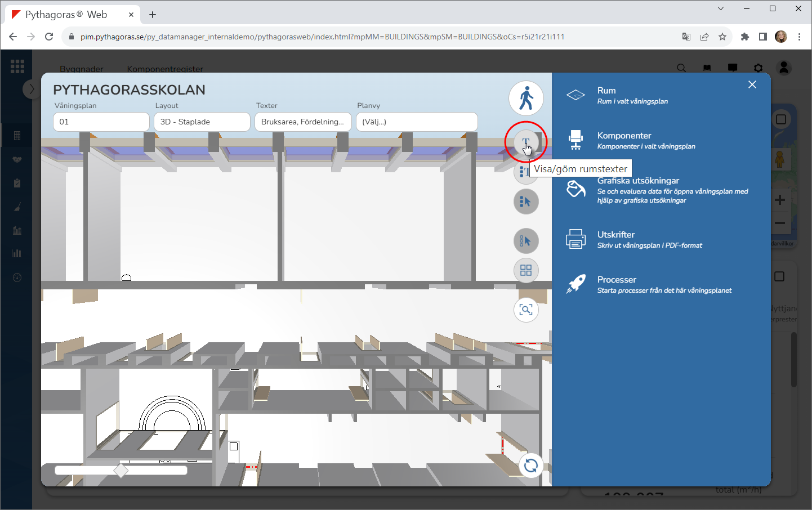Click the selection cursor icon with hollow dots

pos(526,241)
